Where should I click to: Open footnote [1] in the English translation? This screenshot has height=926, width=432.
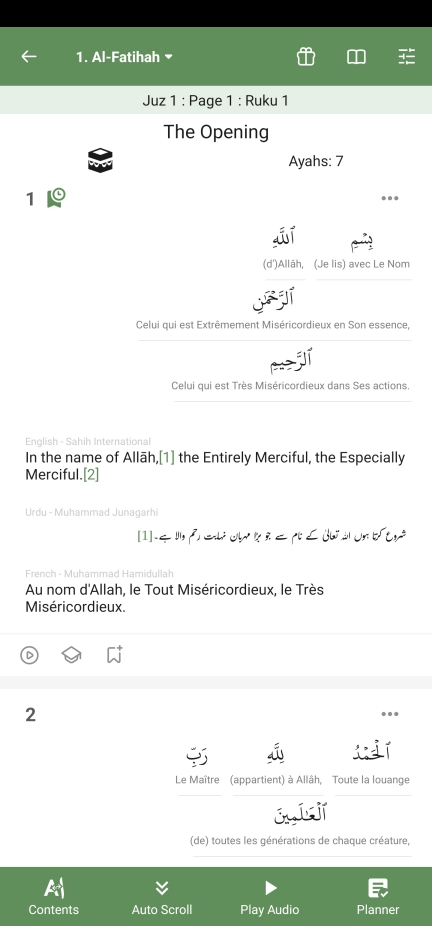(x=167, y=458)
